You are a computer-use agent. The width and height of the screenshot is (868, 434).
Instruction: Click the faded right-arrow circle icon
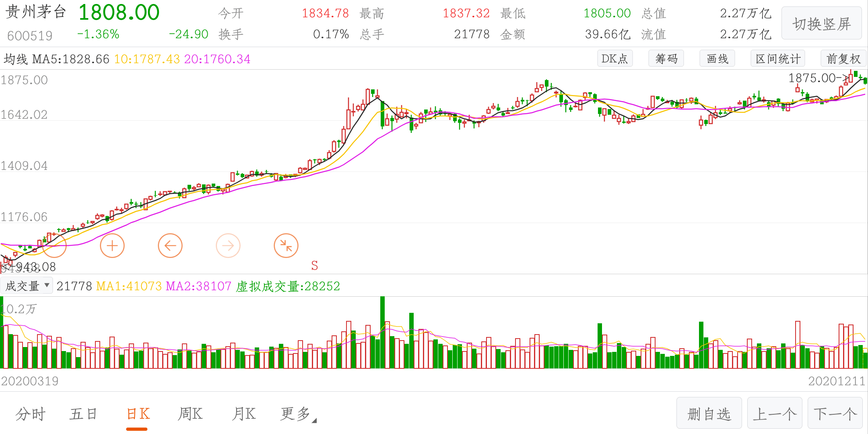pos(228,246)
